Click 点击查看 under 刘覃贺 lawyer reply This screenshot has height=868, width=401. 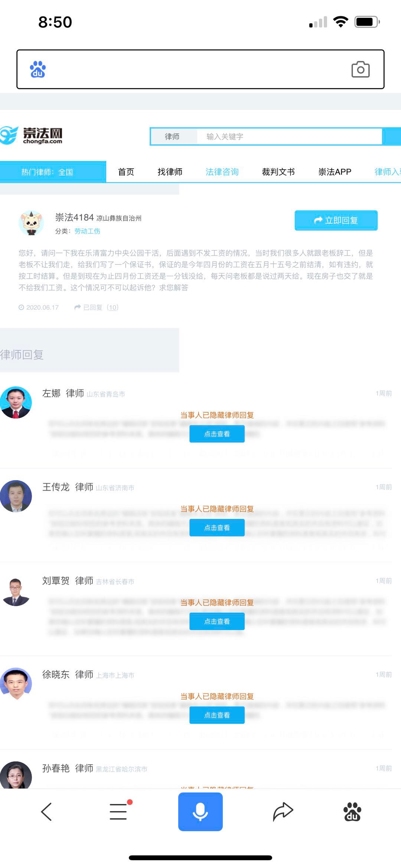[x=217, y=621]
